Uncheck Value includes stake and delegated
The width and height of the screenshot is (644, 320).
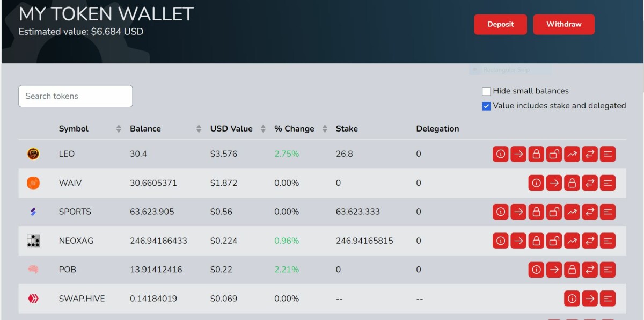click(486, 106)
